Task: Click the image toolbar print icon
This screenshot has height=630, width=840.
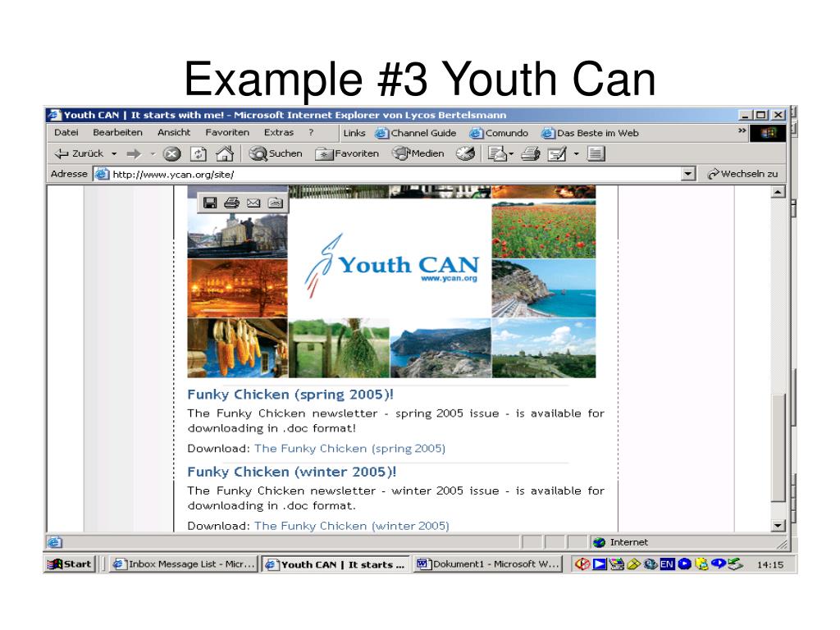Action: [x=231, y=203]
